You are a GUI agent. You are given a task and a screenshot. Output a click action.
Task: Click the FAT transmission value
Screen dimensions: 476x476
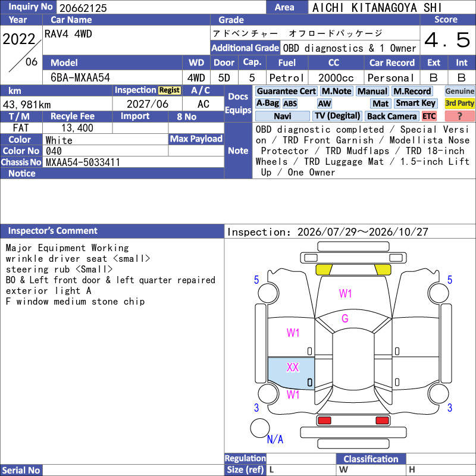pyautogui.click(x=21, y=128)
